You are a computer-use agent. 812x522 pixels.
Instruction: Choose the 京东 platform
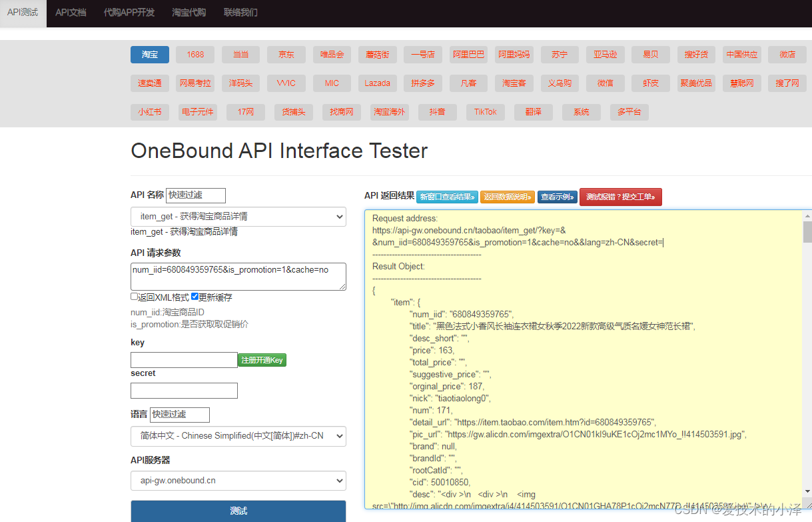(286, 55)
